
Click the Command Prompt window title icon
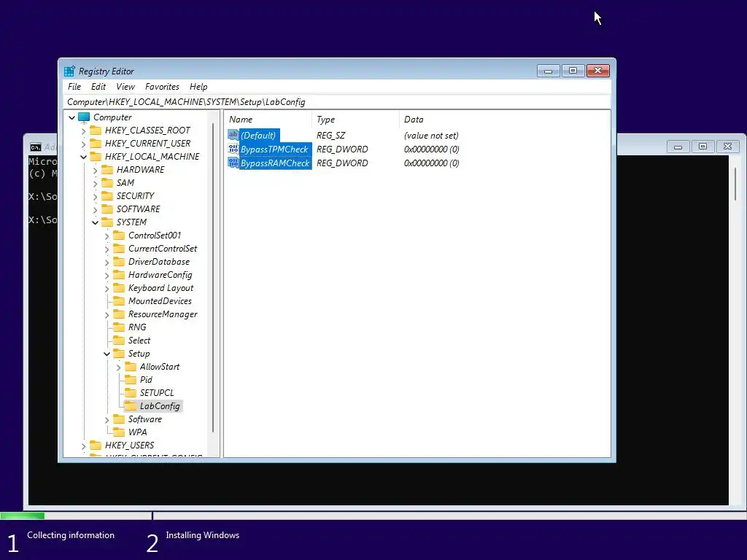coord(36,147)
